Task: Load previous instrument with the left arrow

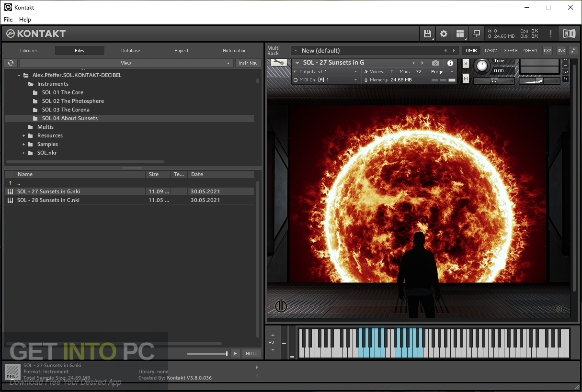Action: click(413, 63)
